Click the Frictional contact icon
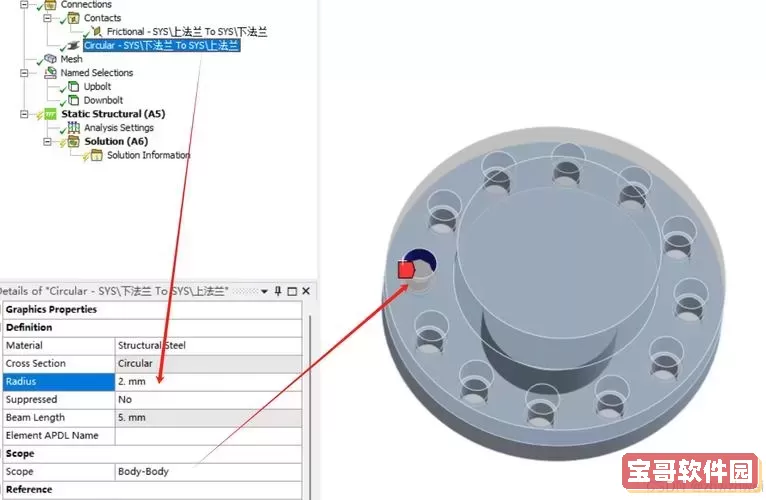Screen dimensions: 766x500 (97, 32)
